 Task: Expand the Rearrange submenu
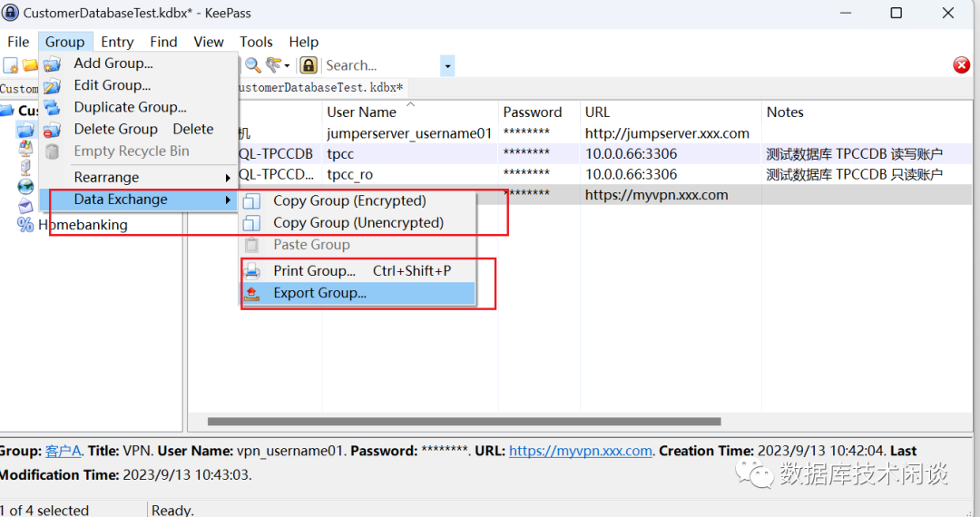[x=139, y=178]
